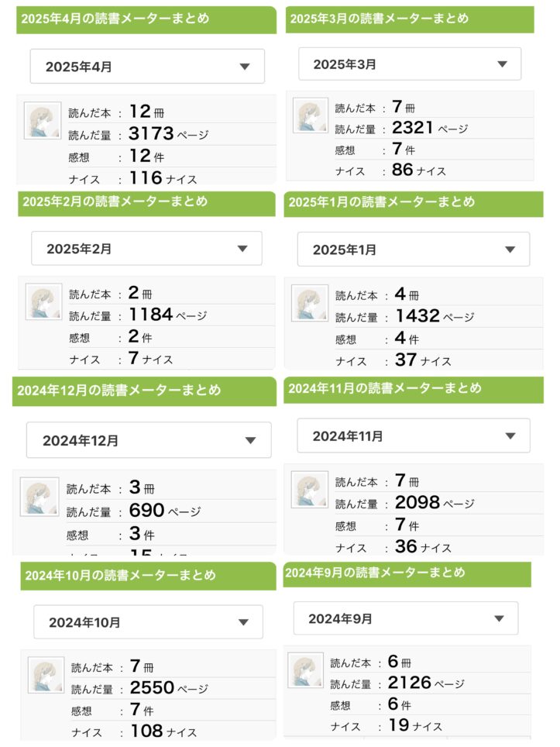Click the profile avatar in March 2025 summary
560x747 pixels.
[x=311, y=115]
